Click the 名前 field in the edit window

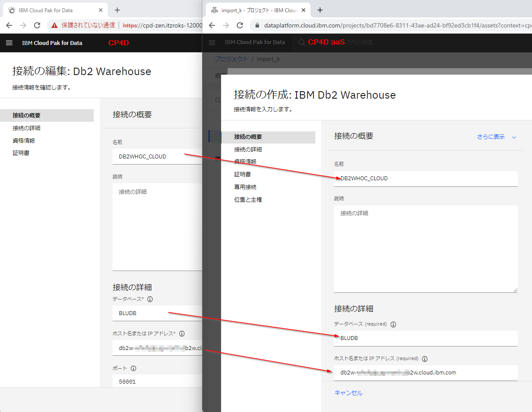coord(157,156)
